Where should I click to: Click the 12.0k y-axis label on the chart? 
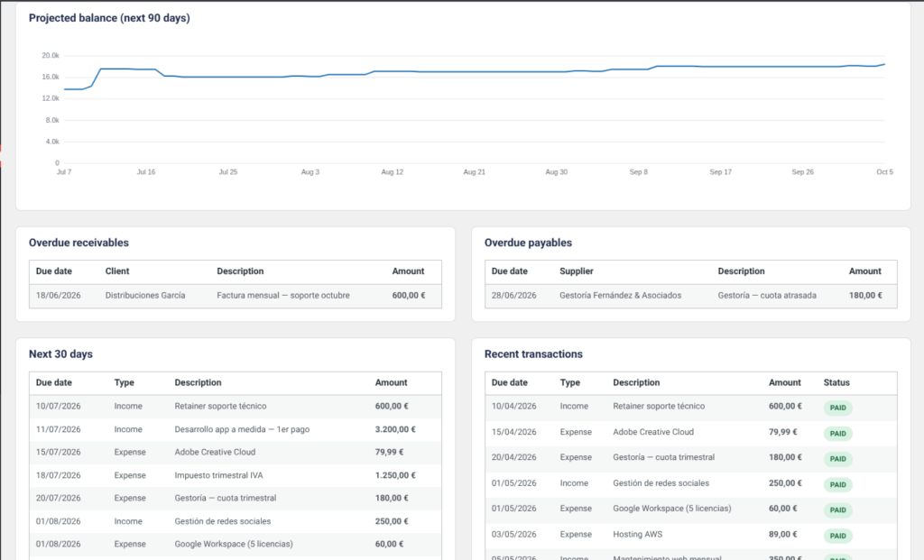click(51, 98)
